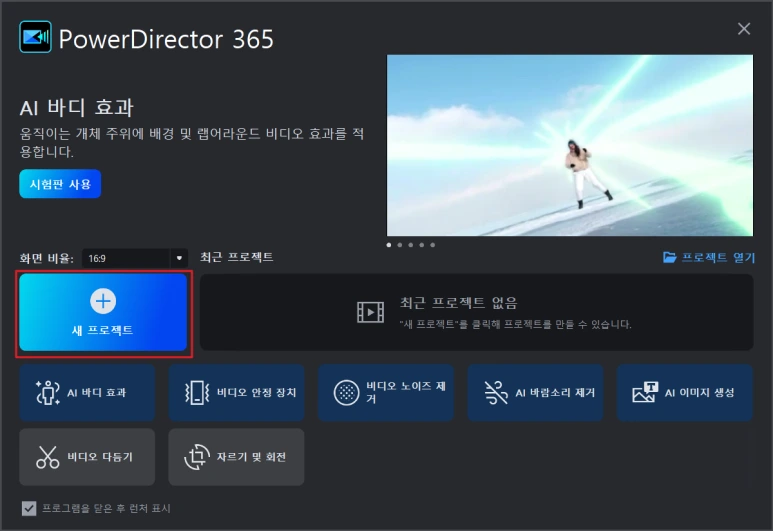Click the 최근 프로젝트 heading
Screen dimensions: 773x531
coord(237,257)
